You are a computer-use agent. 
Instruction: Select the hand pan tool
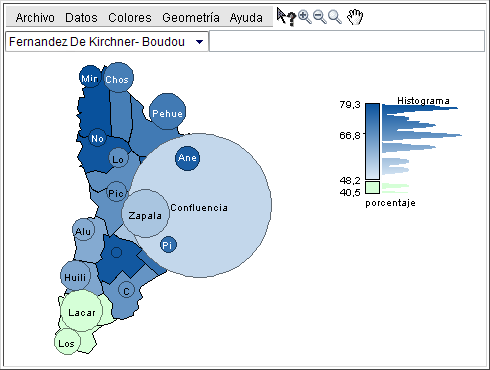click(x=355, y=17)
